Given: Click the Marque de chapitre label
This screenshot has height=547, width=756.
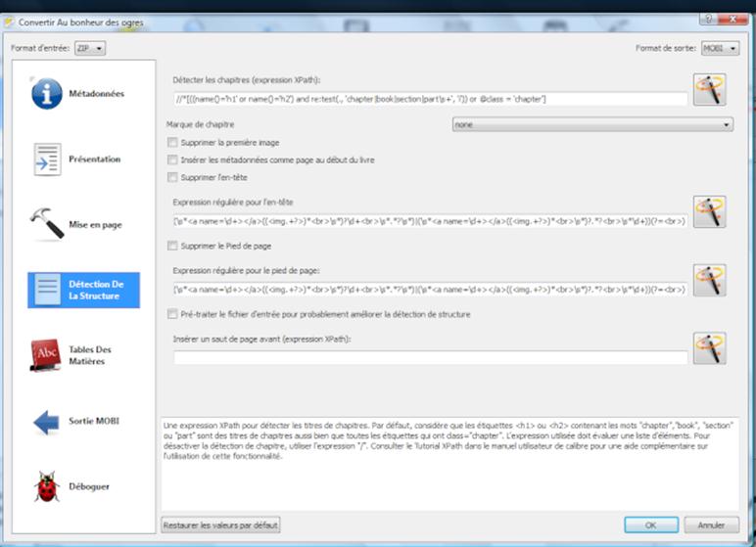Looking at the screenshot, I should point(200,124).
